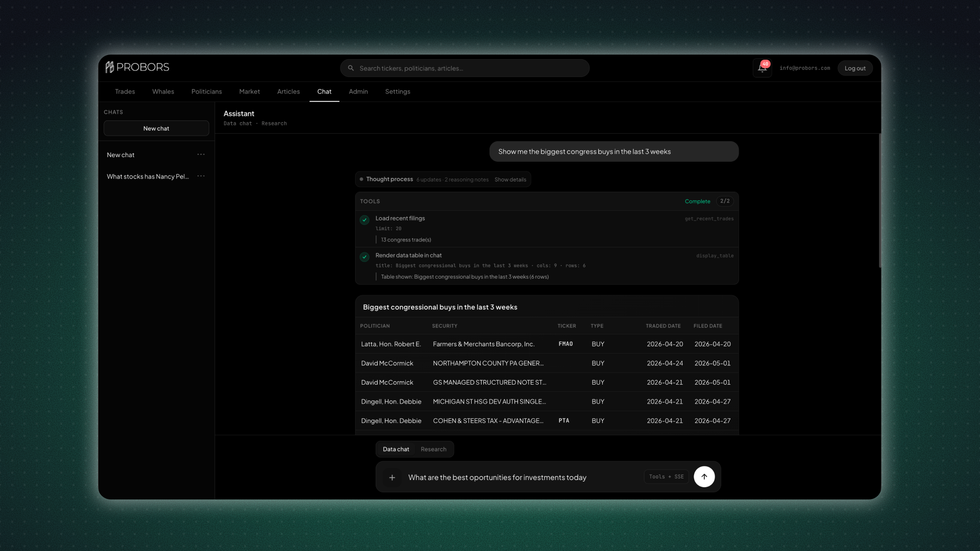Switch to the Market tab
The image size is (980, 551).
(x=250, y=92)
